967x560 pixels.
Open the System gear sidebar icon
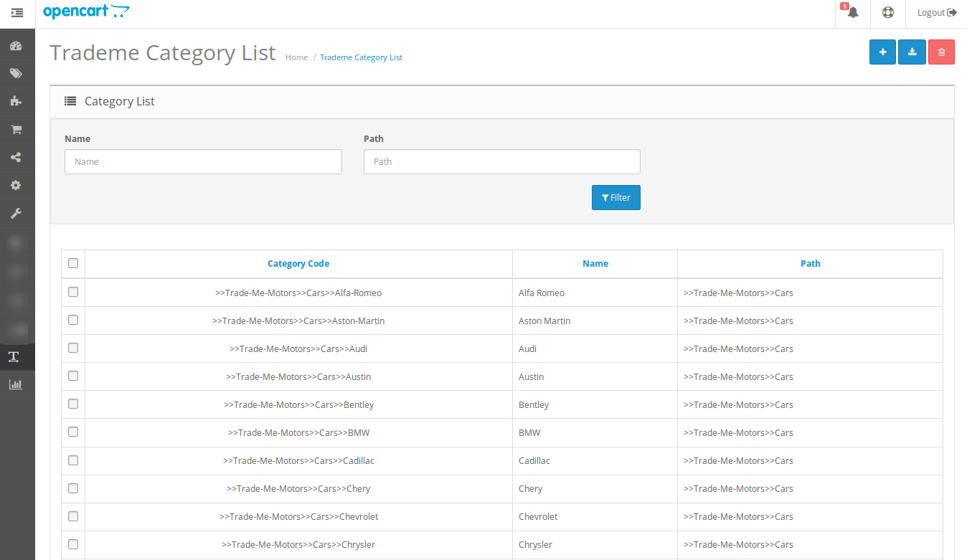(16, 185)
